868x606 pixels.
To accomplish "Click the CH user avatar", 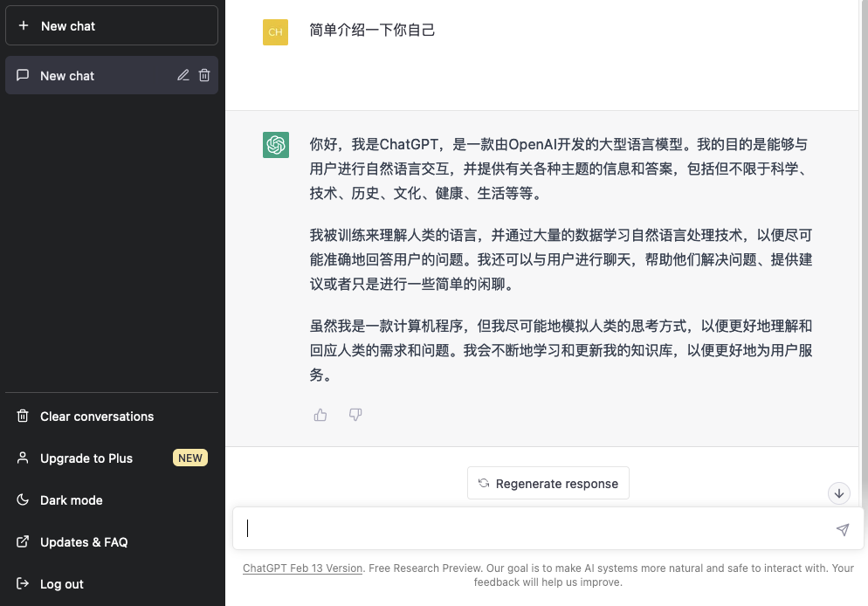I will click(x=276, y=32).
